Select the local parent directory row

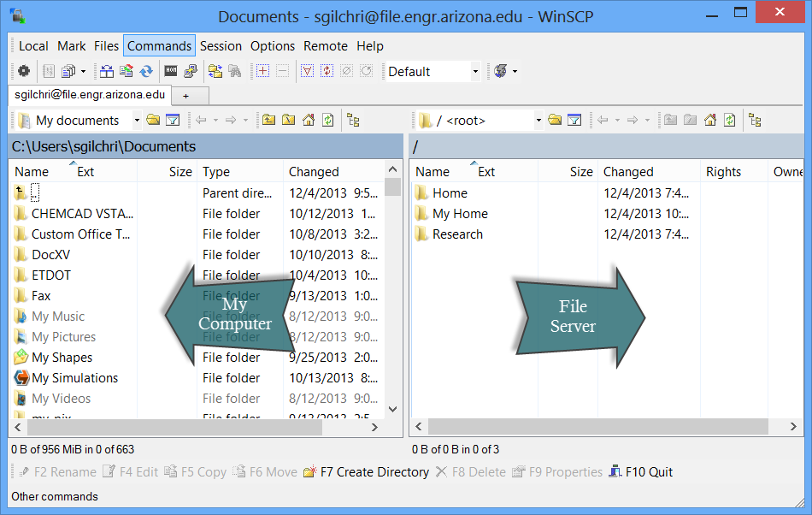pos(197,192)
